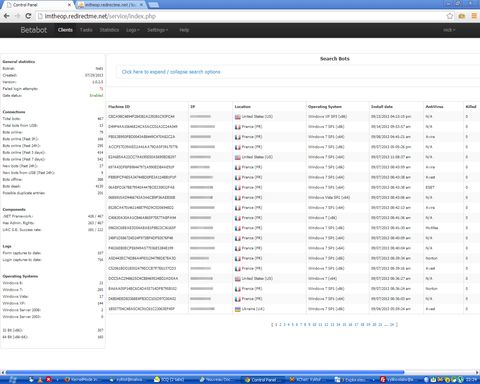Click the Ukraine flag icon in last row
480x384 pixels.
coord(238,309)
